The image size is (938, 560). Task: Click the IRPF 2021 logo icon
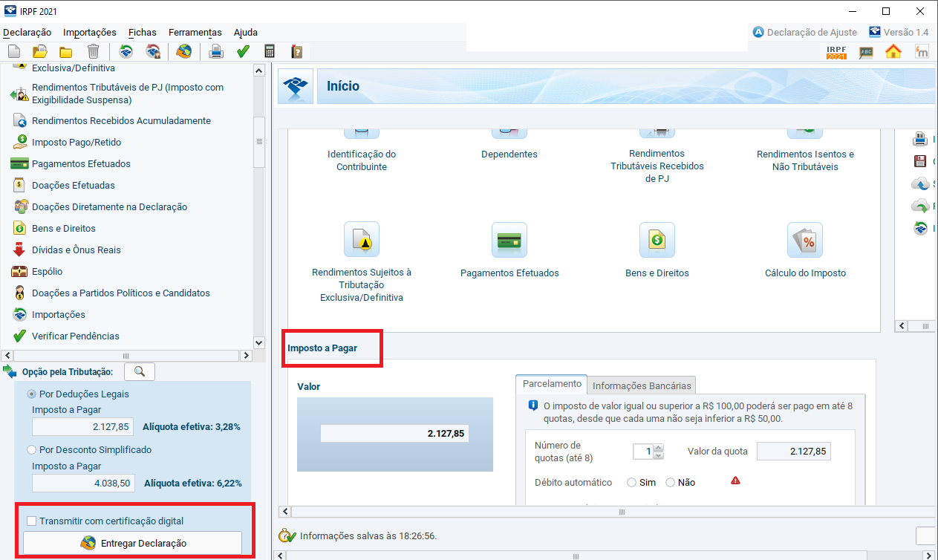[x=837, y=52]
